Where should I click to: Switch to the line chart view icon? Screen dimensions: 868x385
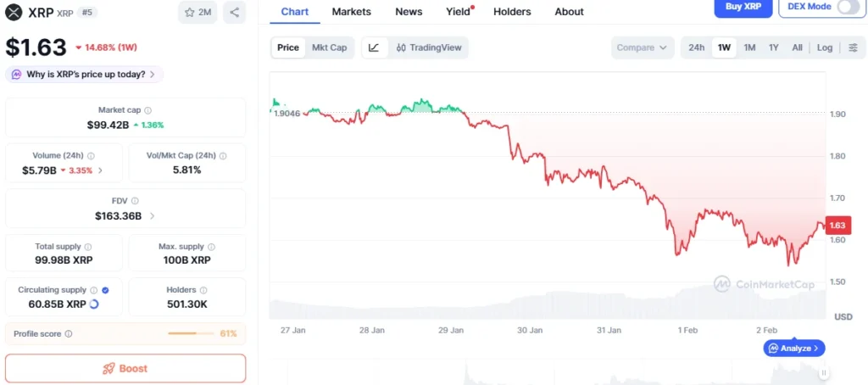374,47
